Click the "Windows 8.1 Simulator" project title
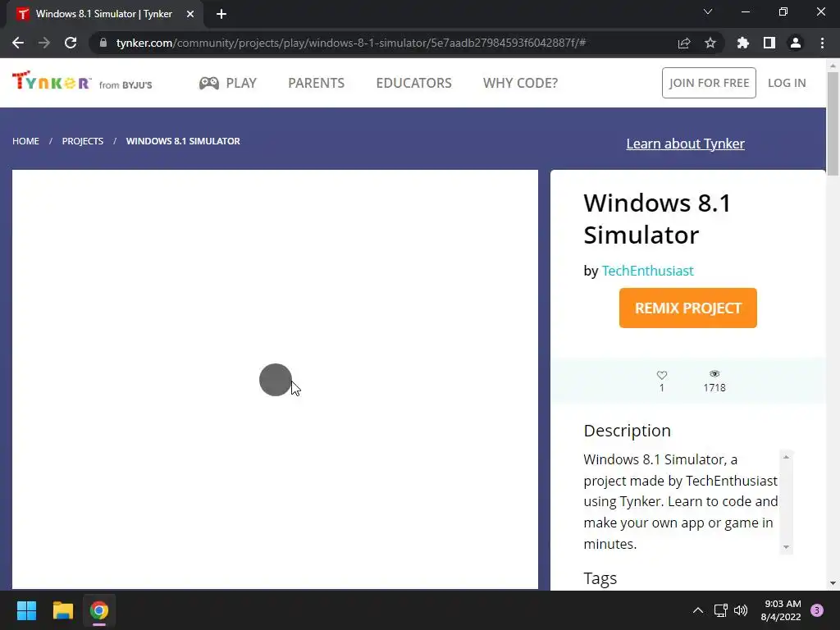This screenshot has height=630, width=840. click(657, 218)
